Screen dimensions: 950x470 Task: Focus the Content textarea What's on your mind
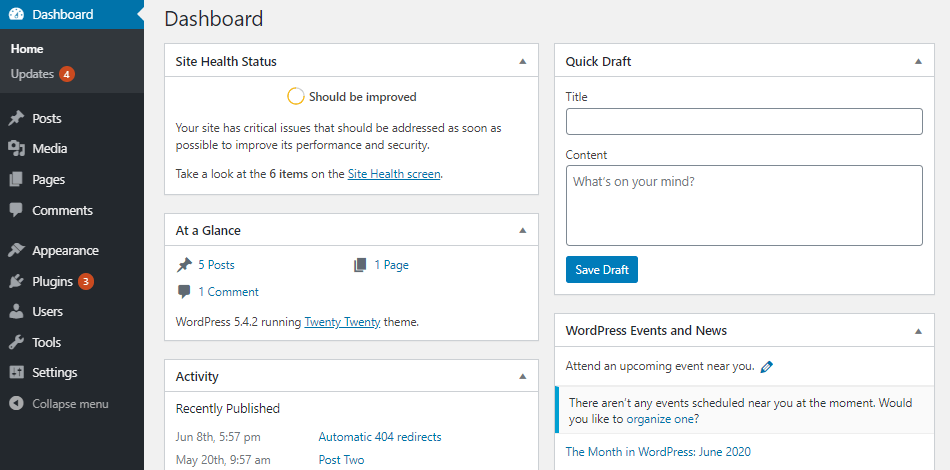pyautogui.click(x=744, y=205)
